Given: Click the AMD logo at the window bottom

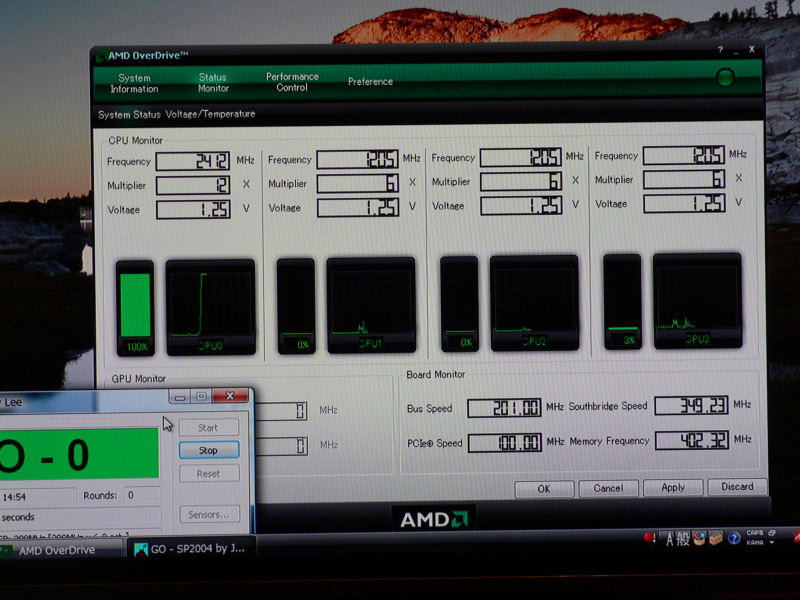Looking at the screenshot, I should pos(434,519).
